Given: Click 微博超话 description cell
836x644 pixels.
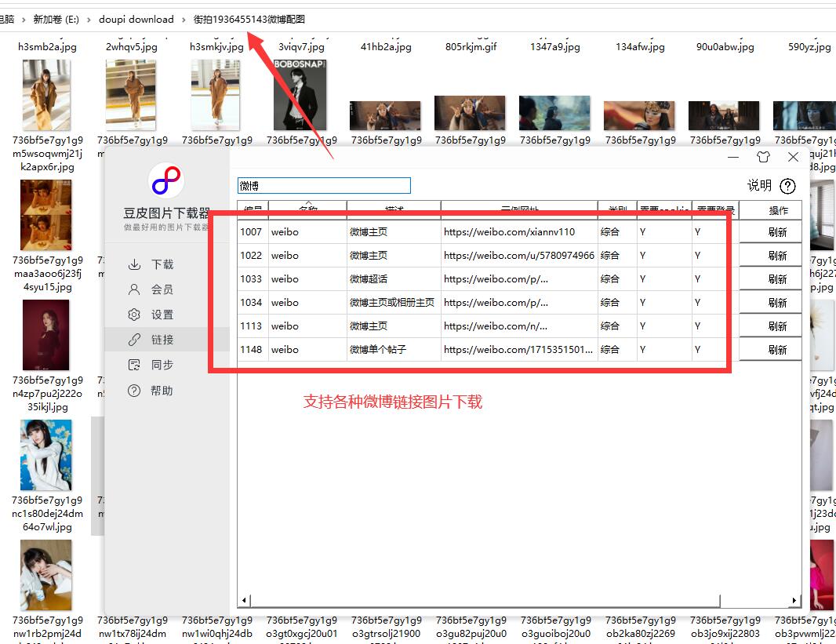Looking at the screenshot, I should point(394,278).
